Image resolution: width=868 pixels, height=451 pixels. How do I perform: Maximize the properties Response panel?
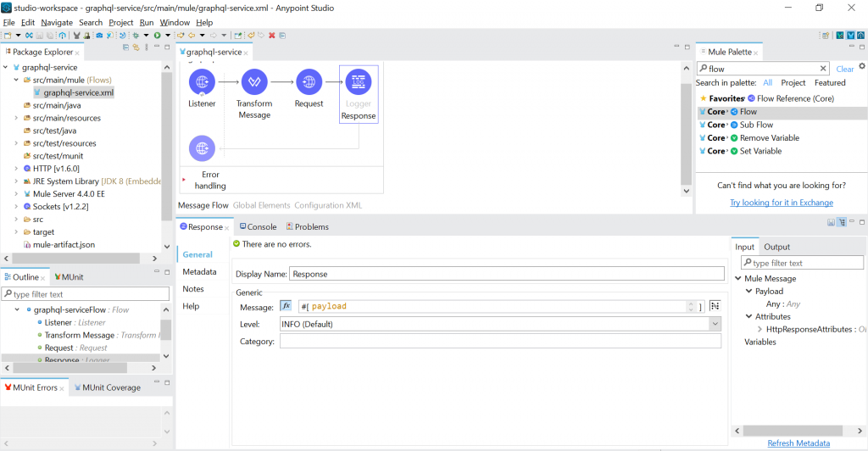pyautogui.click(x=862, y=221)
